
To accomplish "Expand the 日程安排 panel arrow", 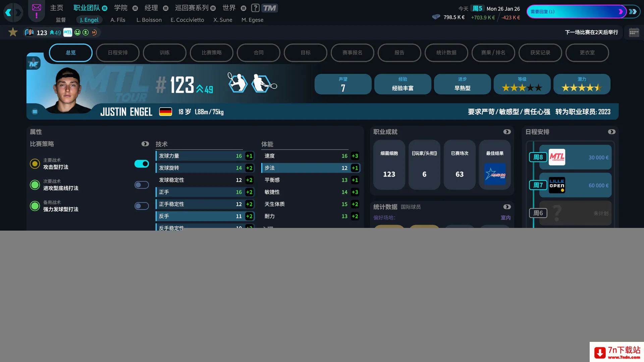I will (612, 132).
